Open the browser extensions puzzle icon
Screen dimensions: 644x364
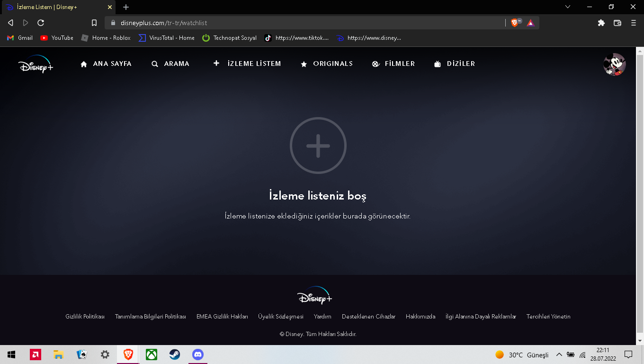tap(601, 23)
